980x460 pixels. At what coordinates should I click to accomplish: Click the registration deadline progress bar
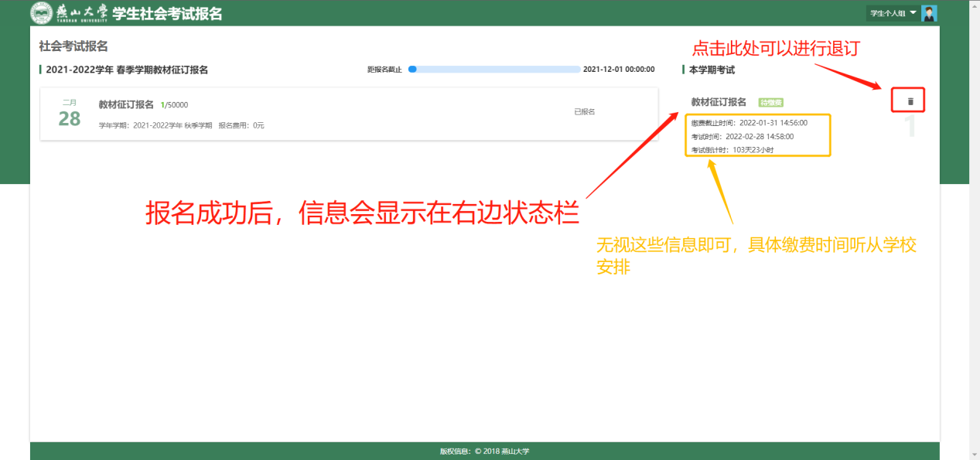pyautogui.click(x=494, y=70)
